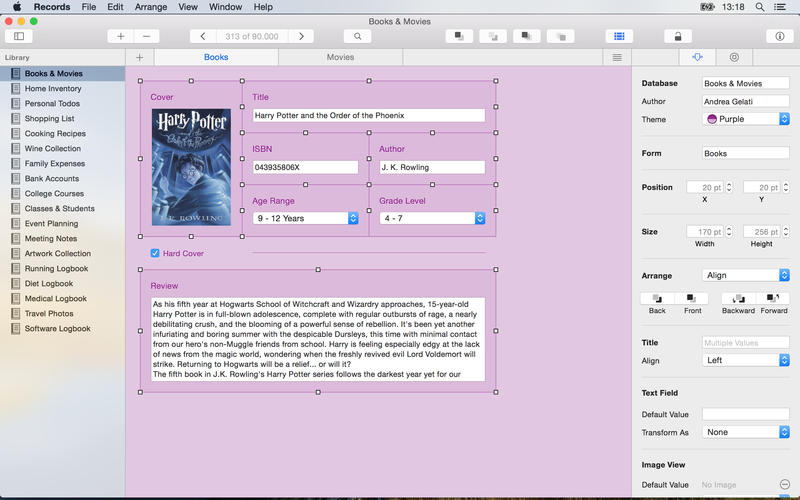Add a new record with plus button

click(121, 36)
